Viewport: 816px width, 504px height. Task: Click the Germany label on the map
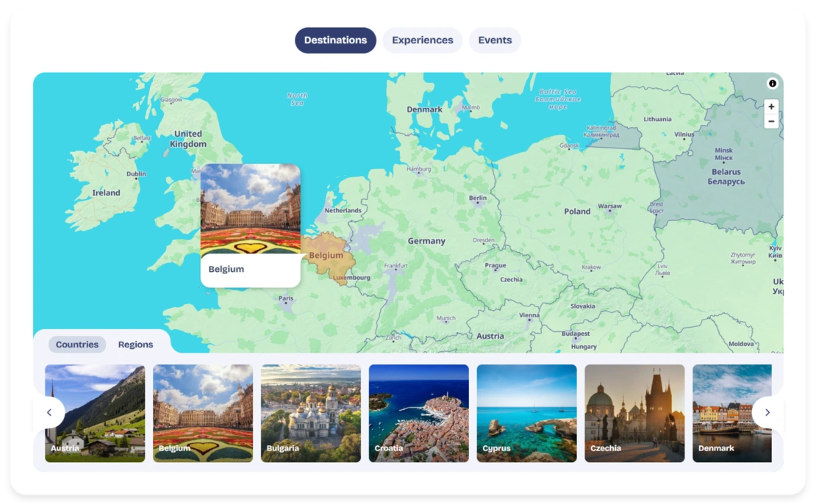click(x=426, y=241)
